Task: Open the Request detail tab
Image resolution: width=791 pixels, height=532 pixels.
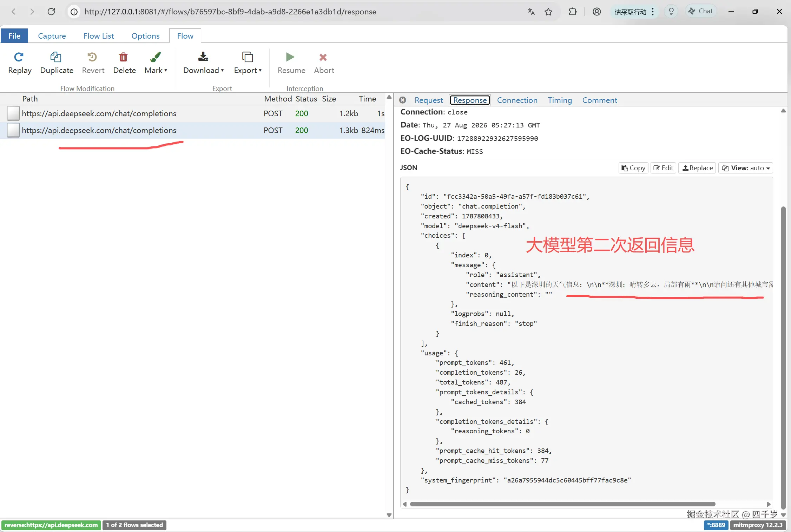Action: pos(429,100)
